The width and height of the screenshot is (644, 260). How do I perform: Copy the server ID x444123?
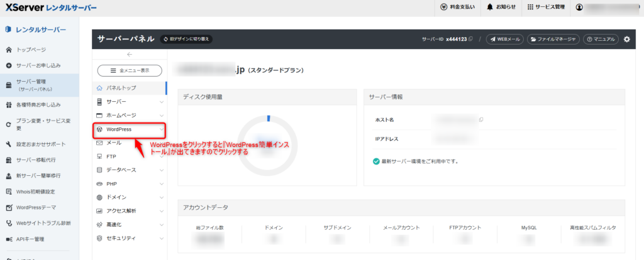coord(470,39)
